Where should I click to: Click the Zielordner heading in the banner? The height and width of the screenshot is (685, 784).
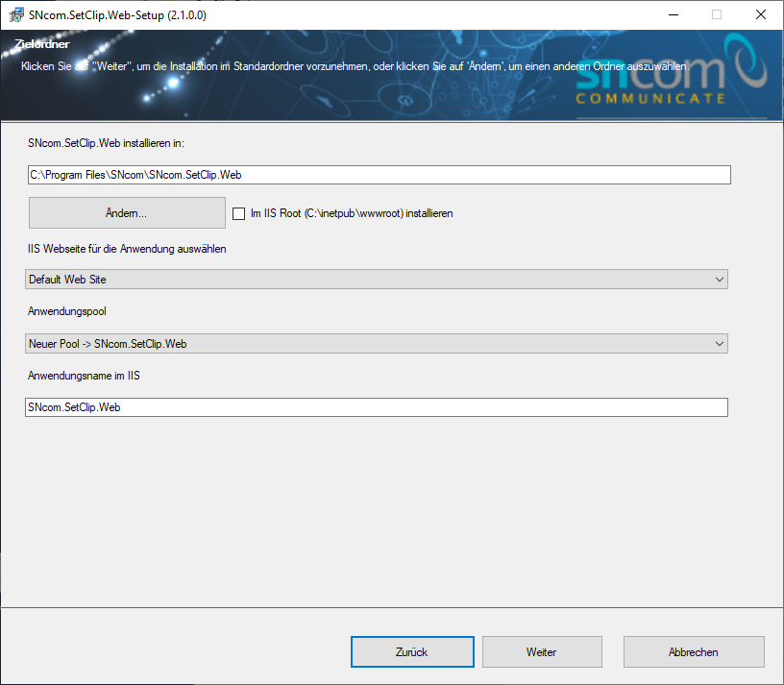pos(41,45)
